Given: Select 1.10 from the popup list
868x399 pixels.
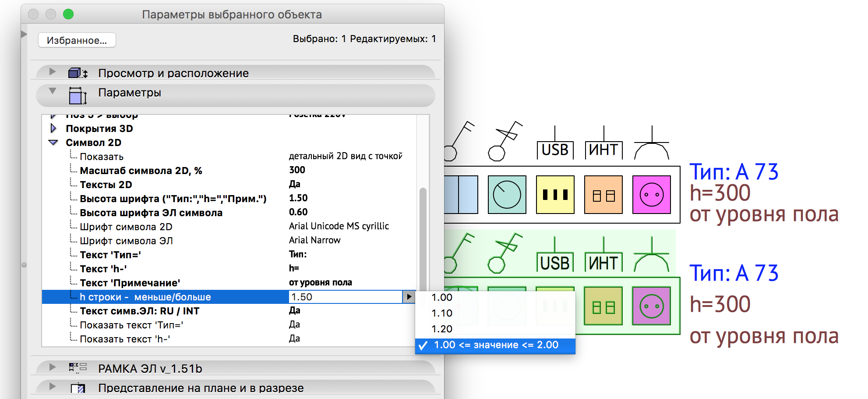Looking at the screenshot, I should click(442, 313).
